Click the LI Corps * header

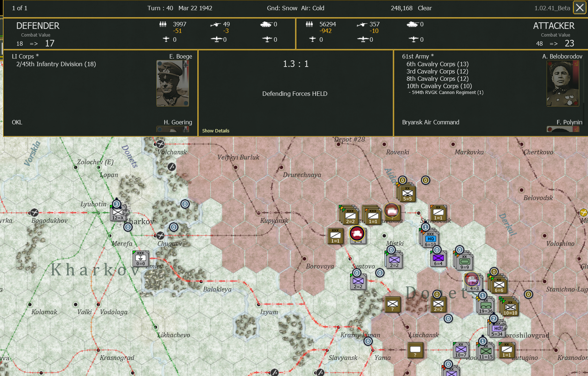(x=25, y=56)
